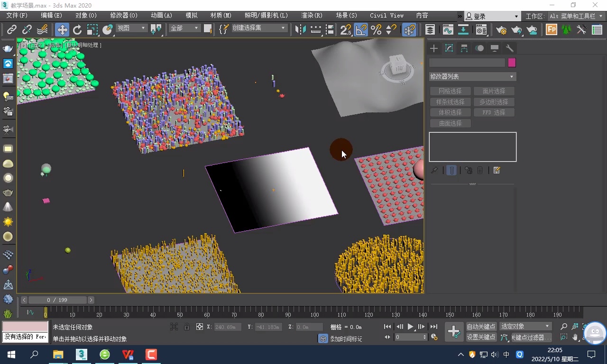The width and height of the screenshot is (607, 364).
Task: Open the Forest Pack trees icon
Action: point(566,30)
